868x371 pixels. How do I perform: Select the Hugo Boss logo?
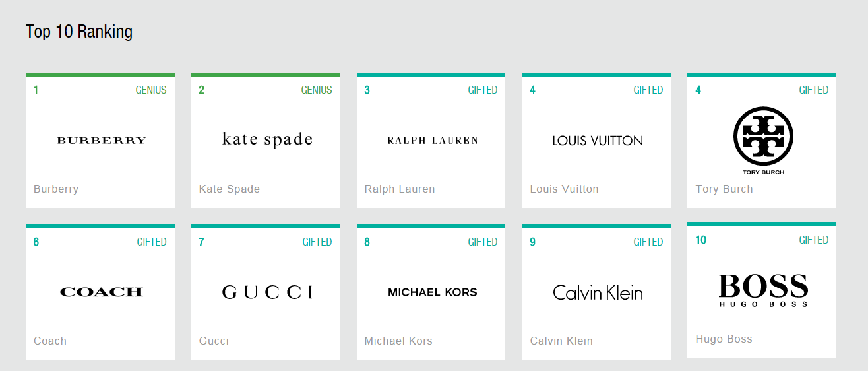coord(763,290)
